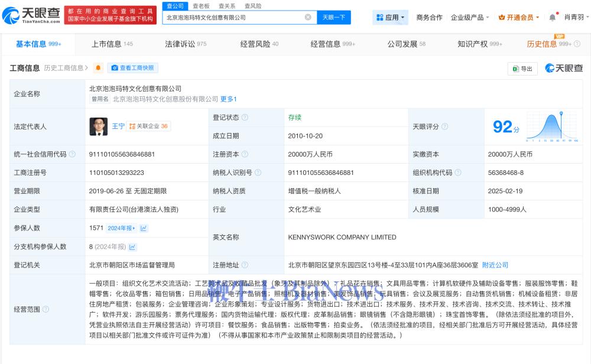This screenshot has width=591, height=364.
Task: Open the 附近公司 link
Action: point(495,265)
